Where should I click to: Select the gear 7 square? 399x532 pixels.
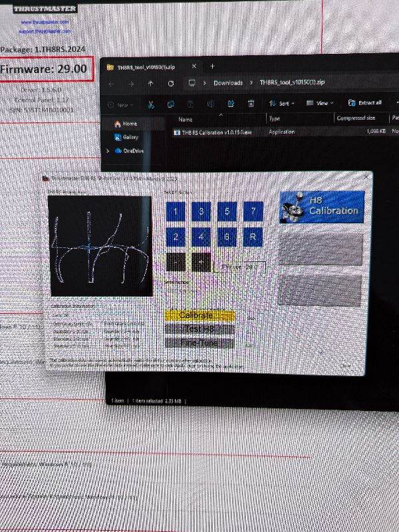(253, 212)
